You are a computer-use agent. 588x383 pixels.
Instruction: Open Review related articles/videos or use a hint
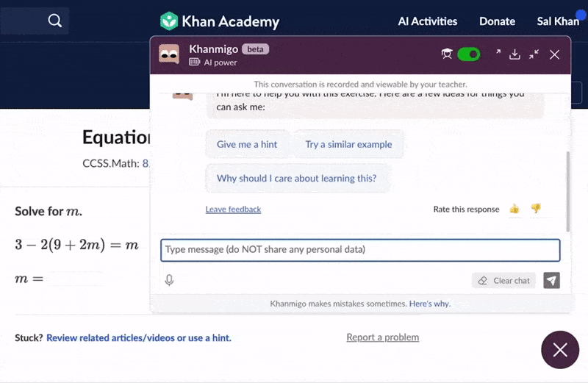point(139,338)
